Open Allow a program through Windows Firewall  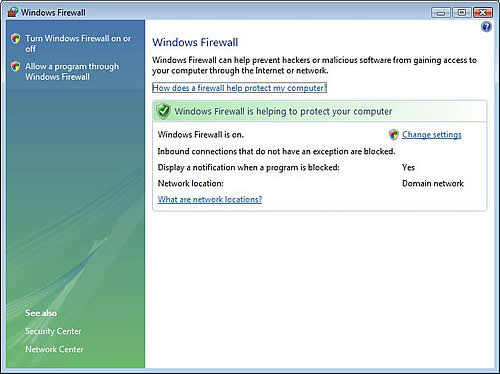click(x=72, y=71)
